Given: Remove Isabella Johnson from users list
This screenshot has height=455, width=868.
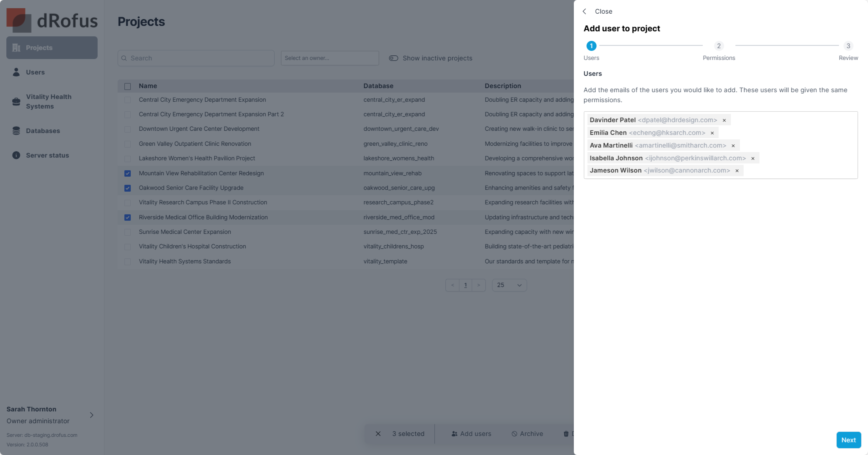Looking at the screenshot, I should pos(753,158).
